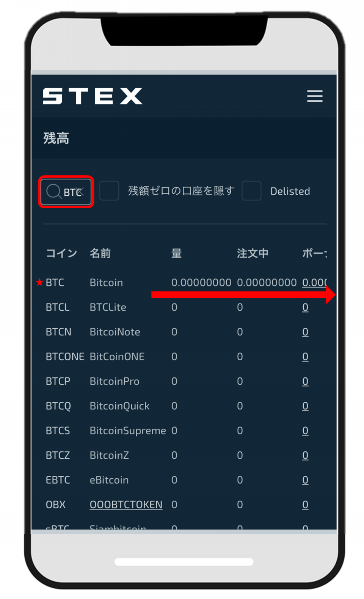
Task: Click into the BTC search field
Action: click(66, 192)
